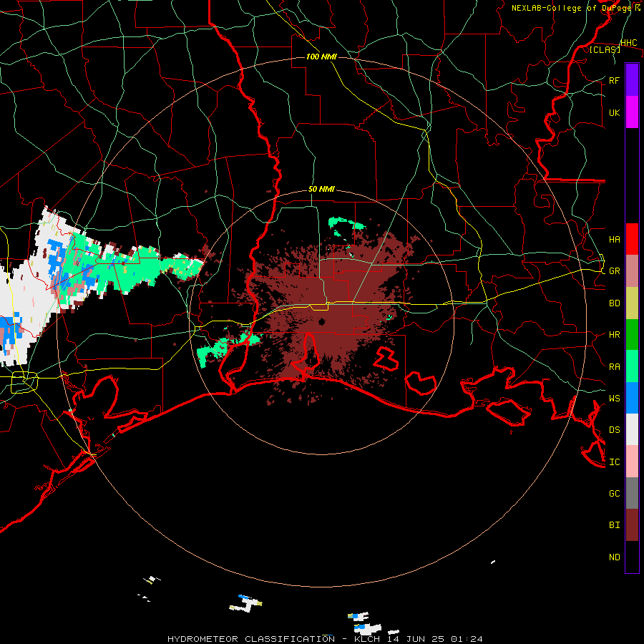Click the GR legend color swatch
644x644 pixels.
(632, 270)
